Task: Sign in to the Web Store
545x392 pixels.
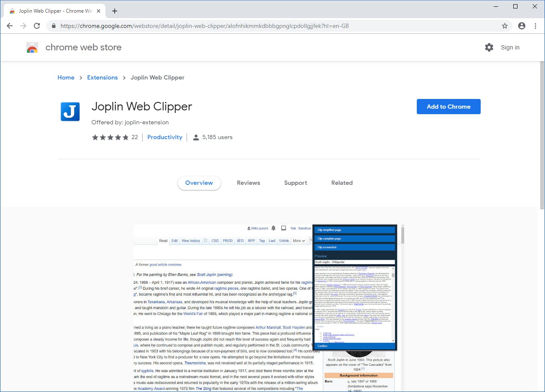Action: [510, 47]
